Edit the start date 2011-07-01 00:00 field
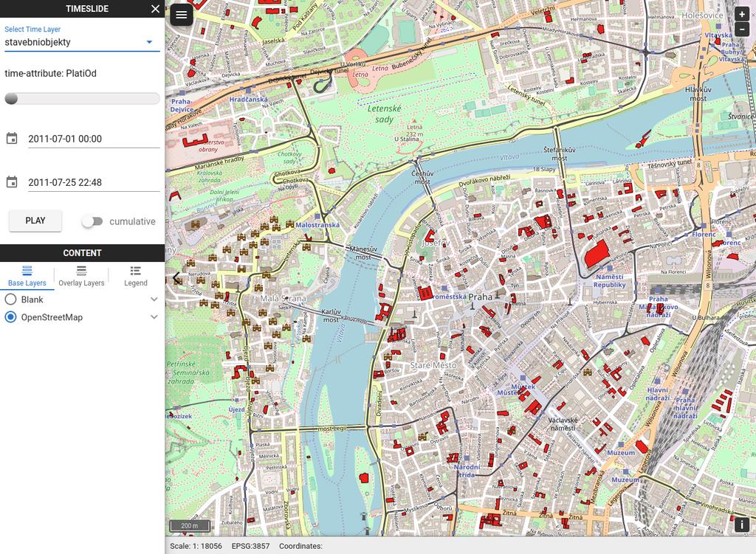 click(94, 139)
